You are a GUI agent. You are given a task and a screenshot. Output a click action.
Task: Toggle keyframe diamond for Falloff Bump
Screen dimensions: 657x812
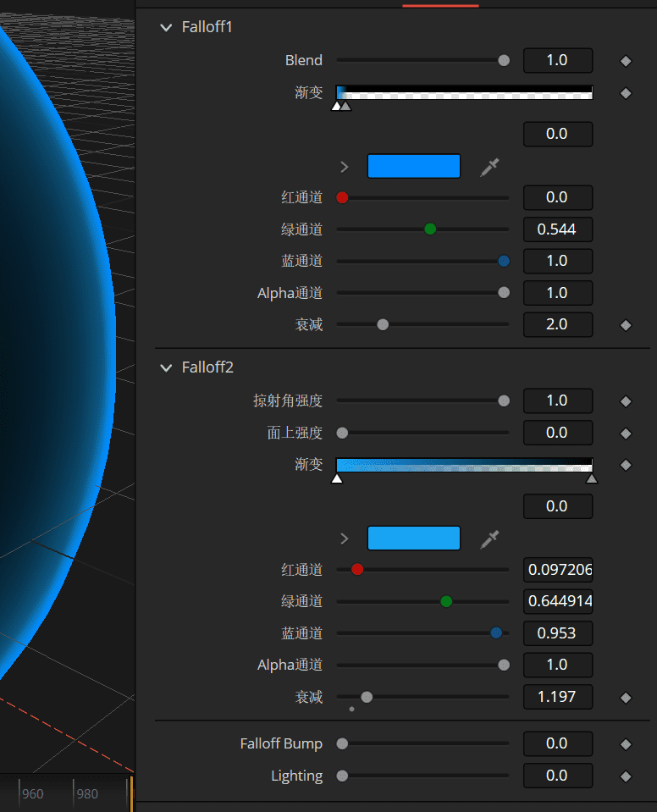tap(626, 744)
